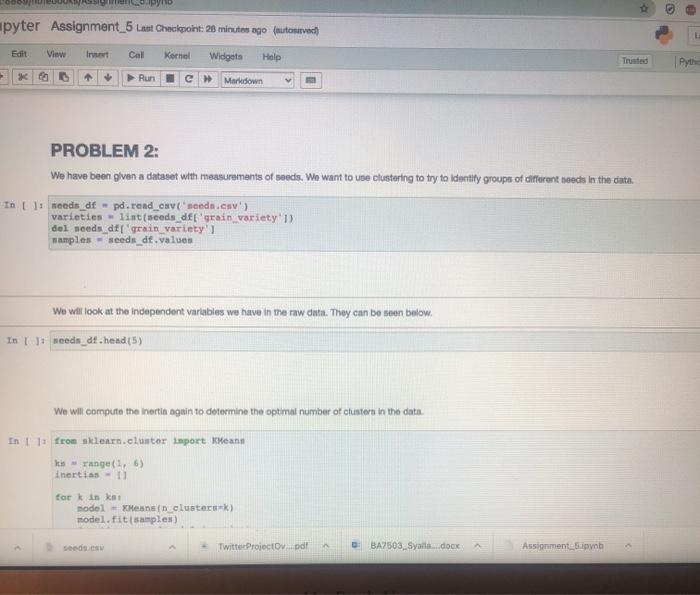Click the text describing seeds dataset clustering
Viewport: 700px width, 595px height.
[x=342, y=178]
